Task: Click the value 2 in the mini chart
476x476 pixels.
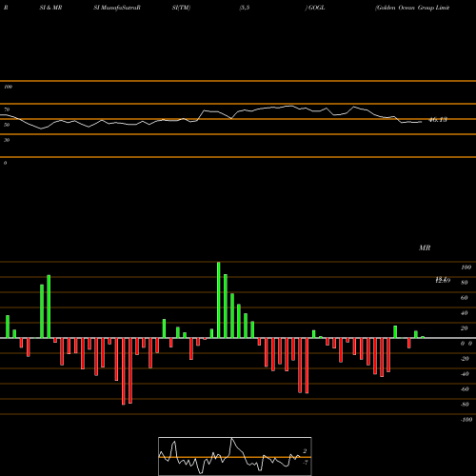Action: [x=305, y=451]
